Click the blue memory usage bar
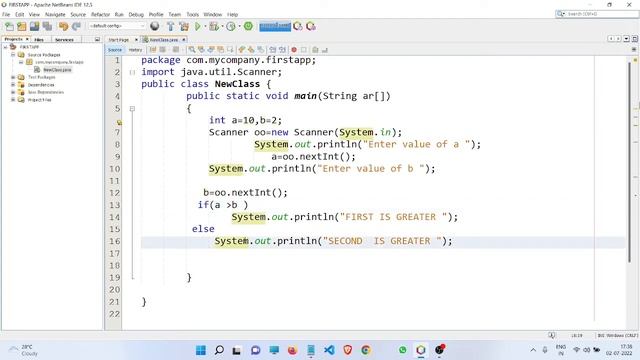Viewport: 640px width, 360px height. (275, 27)
